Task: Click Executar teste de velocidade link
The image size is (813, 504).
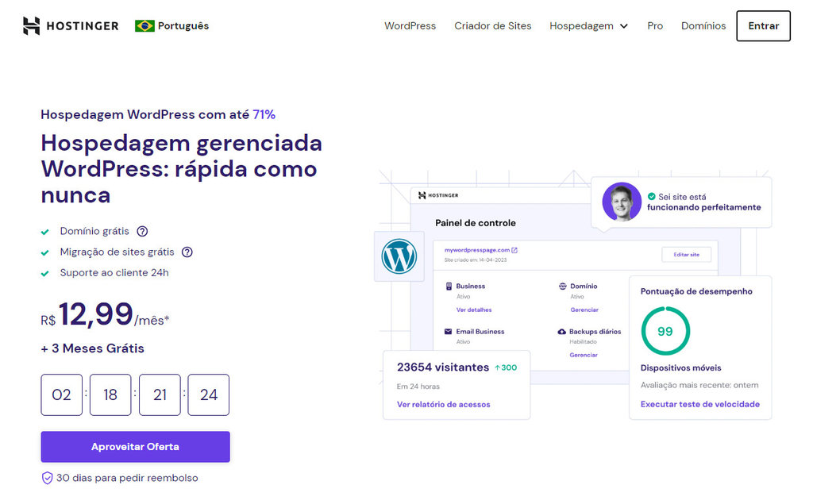Action: (700, 404)
